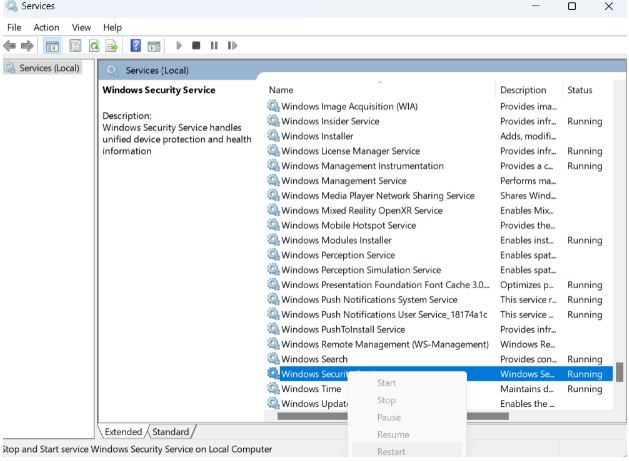Image resolution: width=629 pixels, height=461 pixels.
Task: Click the Refresh toolbar icon
Action: [94, 46]
